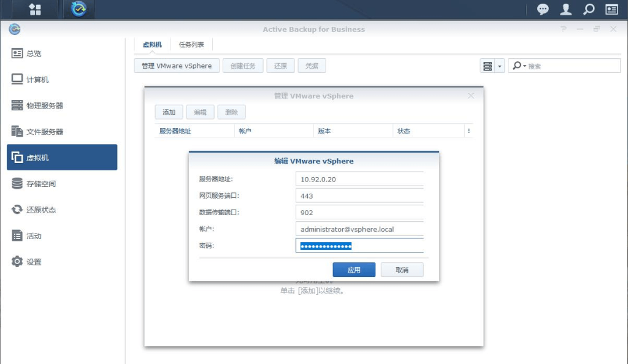628x364 pixels.
Task: Click the 总览 overview icon
Action: [x=17, y=53]
